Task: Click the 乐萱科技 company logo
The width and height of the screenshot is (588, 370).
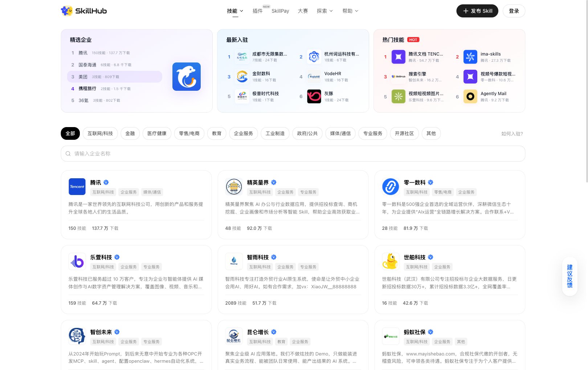Action: pyautogui.click(x=77, y=261)
